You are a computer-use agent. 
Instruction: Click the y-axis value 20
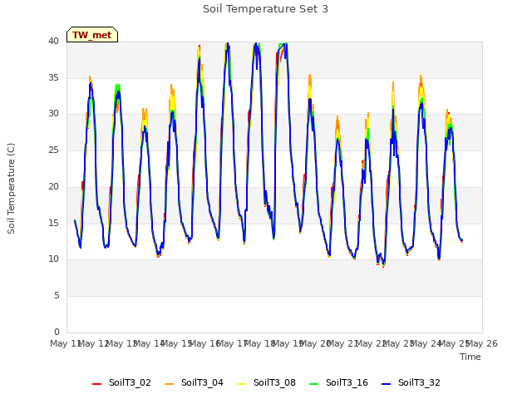coord(53,186)
